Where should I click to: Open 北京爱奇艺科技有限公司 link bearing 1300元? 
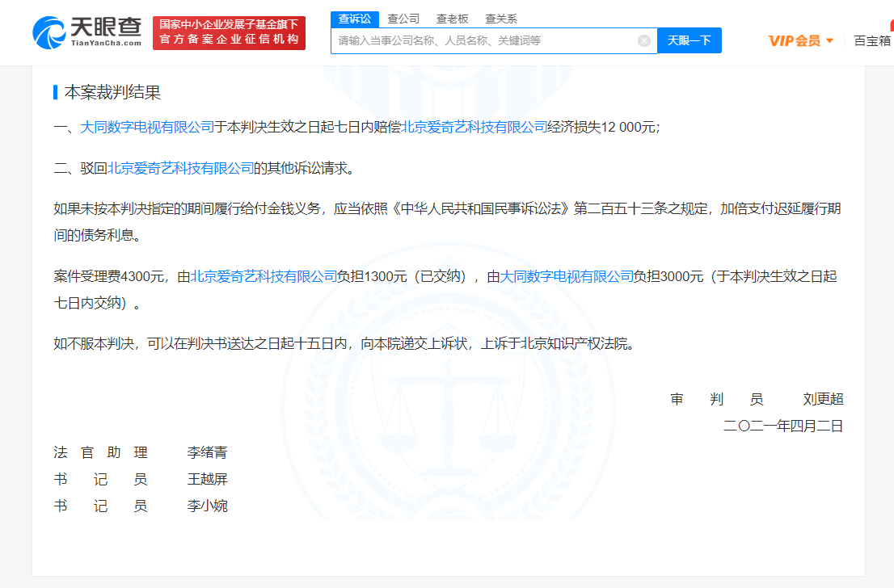[264, 276]
